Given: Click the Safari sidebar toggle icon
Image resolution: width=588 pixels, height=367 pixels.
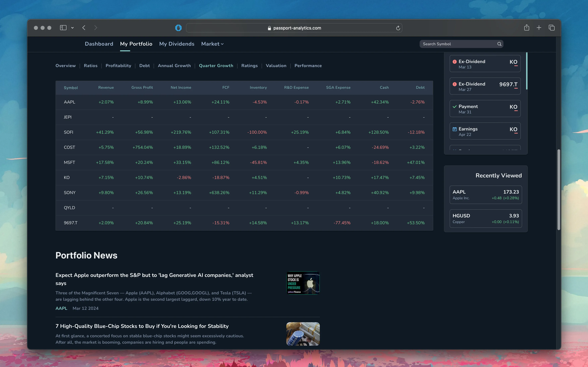Looking at the screenshot, I should 63,28.
